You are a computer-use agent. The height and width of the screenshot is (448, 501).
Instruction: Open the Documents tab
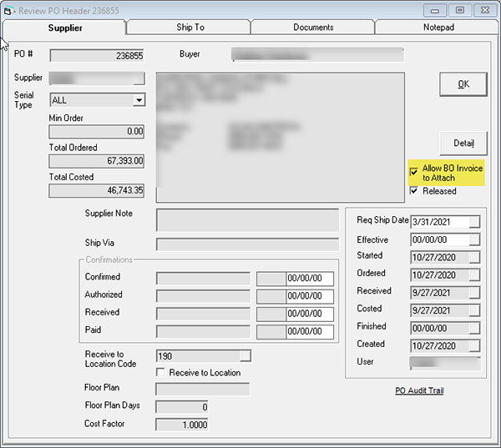click(313, 28)
